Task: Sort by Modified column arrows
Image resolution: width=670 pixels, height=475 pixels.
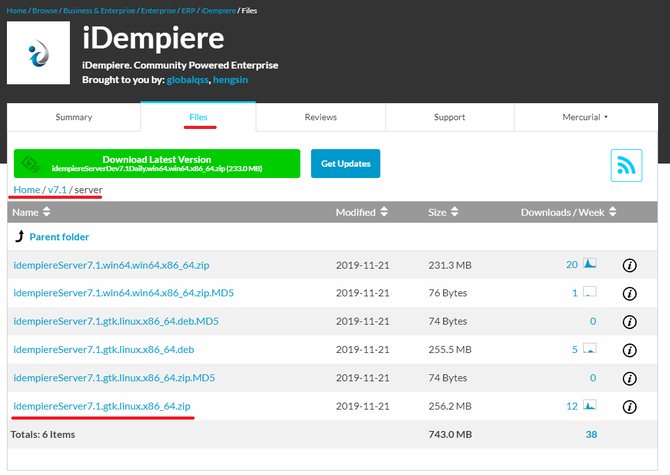Action: [x=384, y=212]
